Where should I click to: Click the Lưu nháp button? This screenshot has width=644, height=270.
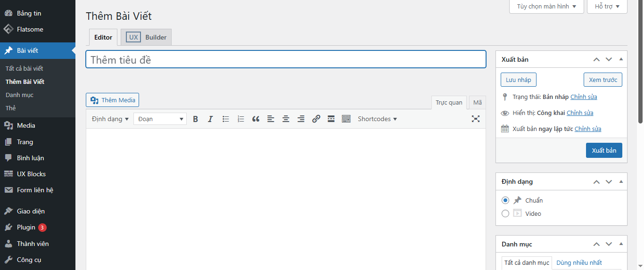[x=518, y=80]
